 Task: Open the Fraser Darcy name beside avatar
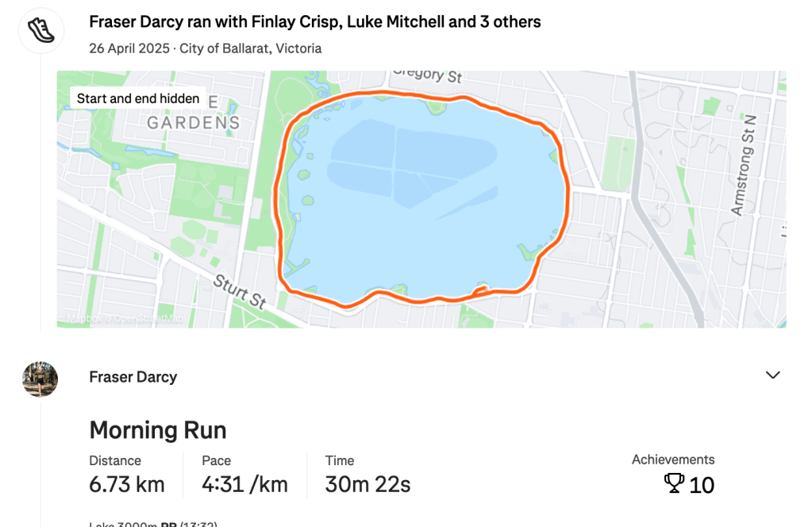tap(133, 377)
